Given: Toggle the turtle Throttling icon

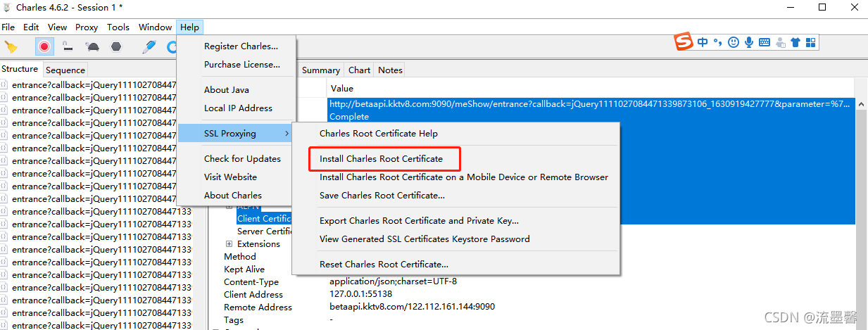Looking at the screenshot, I should click(92, 47).
